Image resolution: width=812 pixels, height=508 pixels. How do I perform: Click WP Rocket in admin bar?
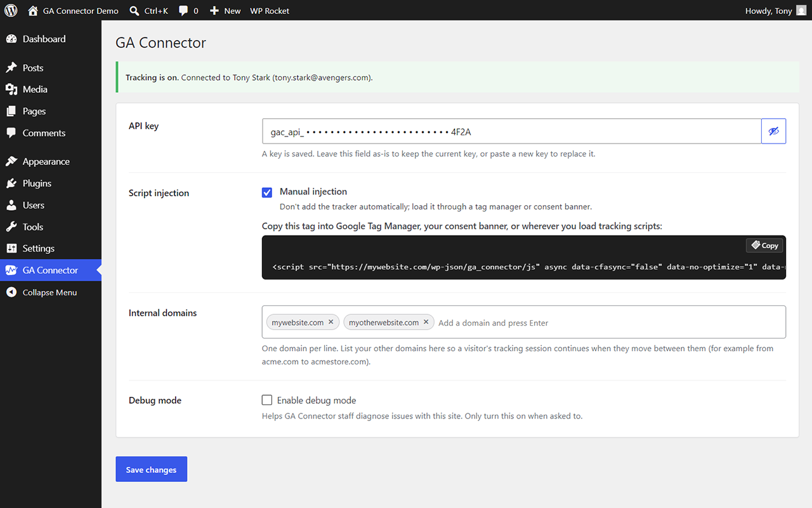pos(270,11)
